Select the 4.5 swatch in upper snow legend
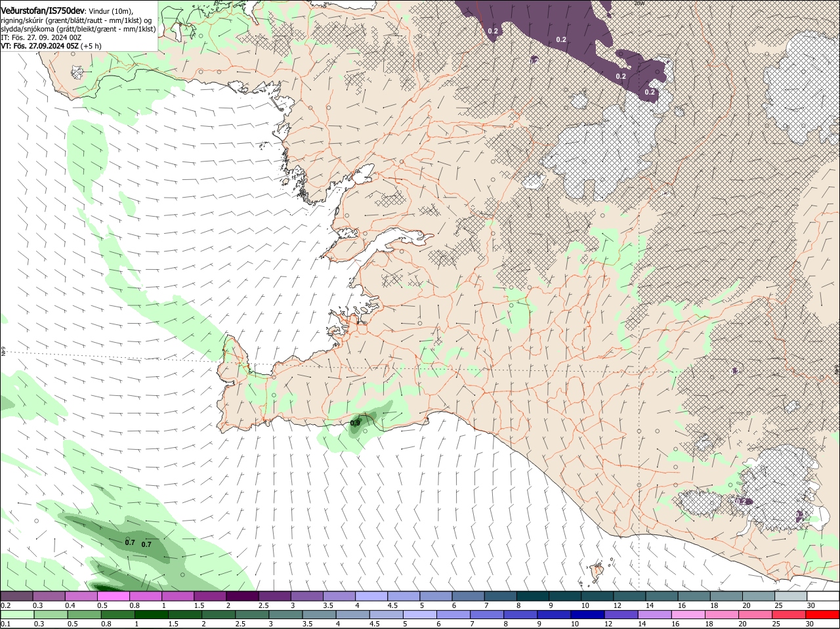The image size is (840, 629). point(404,596)
